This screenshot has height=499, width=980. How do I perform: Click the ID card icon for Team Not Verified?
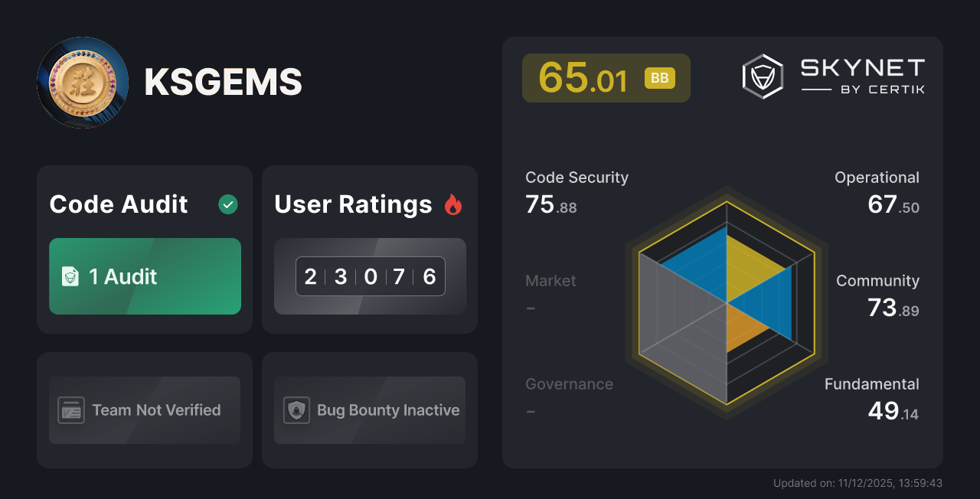tap(72, 410)
